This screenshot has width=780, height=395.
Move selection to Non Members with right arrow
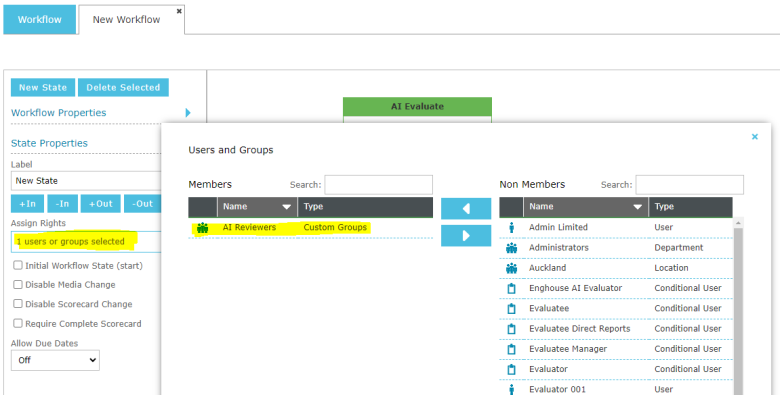click(466, 235)
